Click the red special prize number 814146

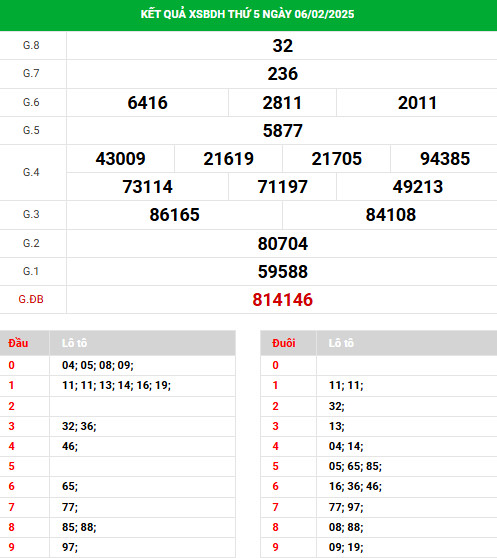point(282,300)
